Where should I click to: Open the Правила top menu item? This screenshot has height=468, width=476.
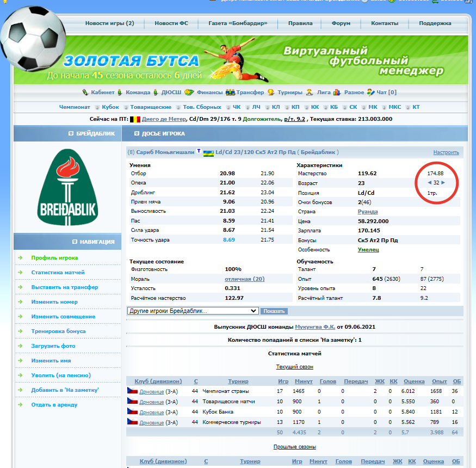300,23
